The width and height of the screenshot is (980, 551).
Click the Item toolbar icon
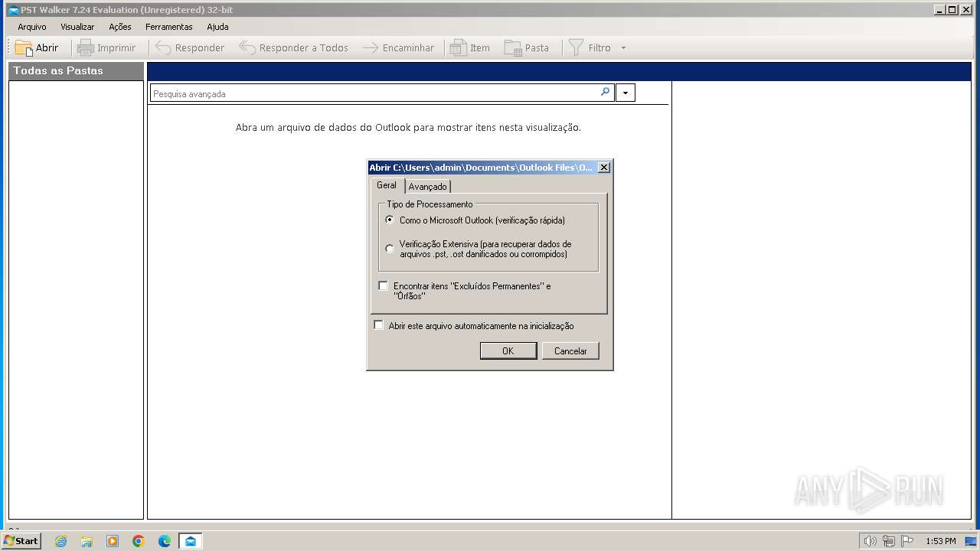tap(458, 47)
